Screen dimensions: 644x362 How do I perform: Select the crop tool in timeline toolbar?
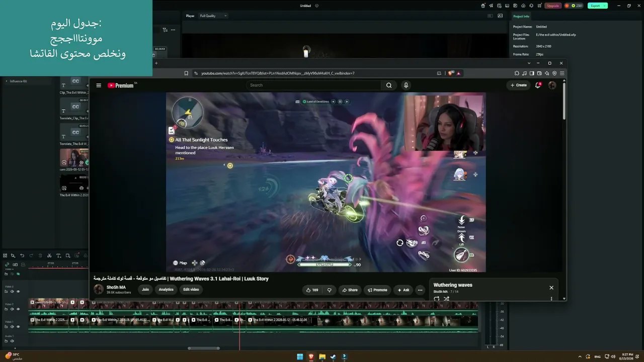[x=67, y=255]
